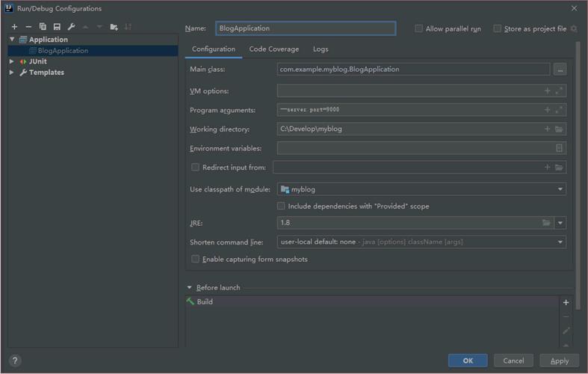This screenshot has height=374, width=588.
Task: Copy the selected configuration
Action: pyautogui.click(x=43, y=27)
